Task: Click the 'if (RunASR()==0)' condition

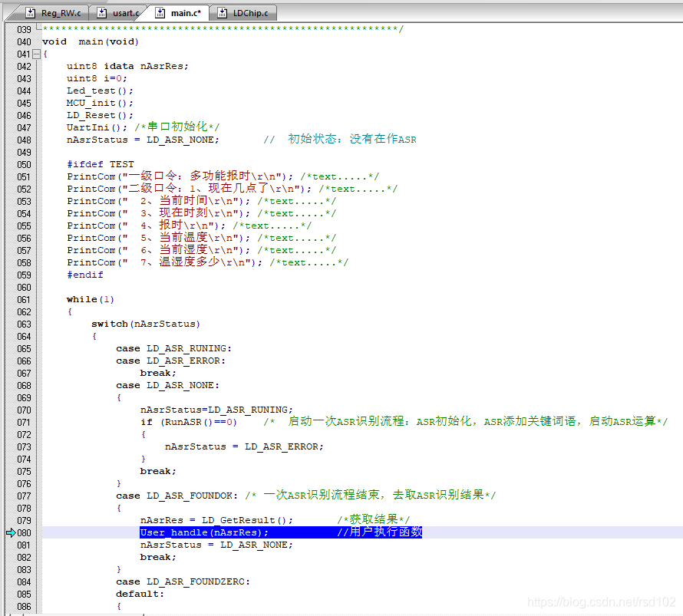Action: (189, 422)
